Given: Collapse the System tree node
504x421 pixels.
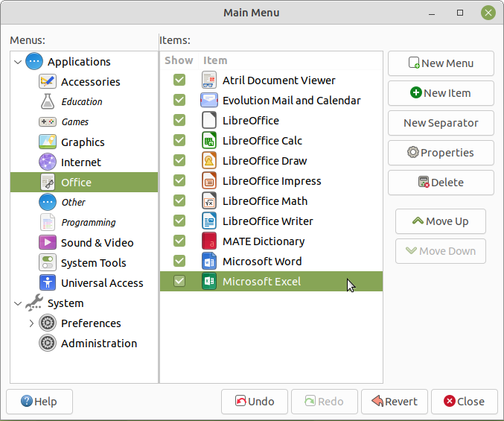Looking at the screenshot, I should 18,303.
